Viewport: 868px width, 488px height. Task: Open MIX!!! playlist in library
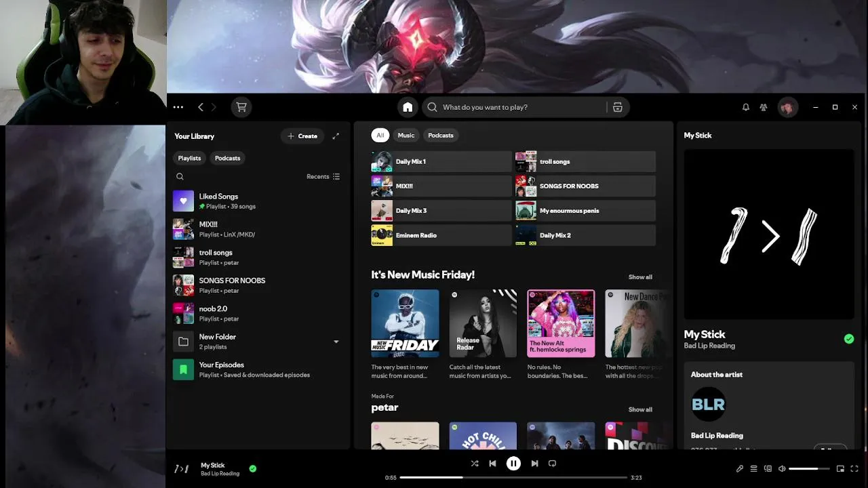coord(258,229)
